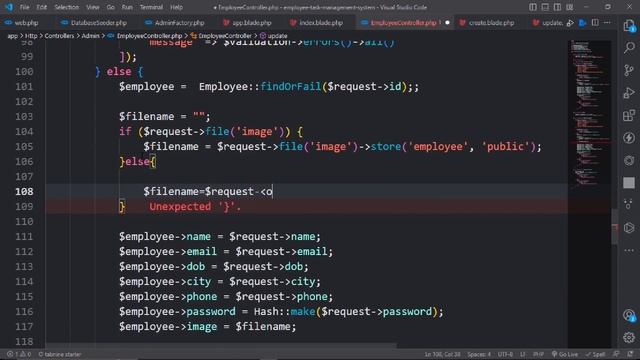
Task: Click the vertical editor scrollbar
Action: pos(615,227)
